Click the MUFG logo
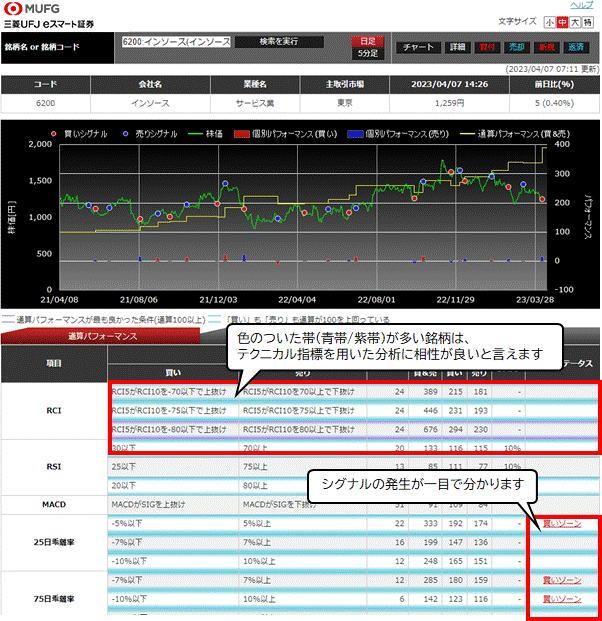Viewport: 602px width, 621px height. tap(32, 8)
